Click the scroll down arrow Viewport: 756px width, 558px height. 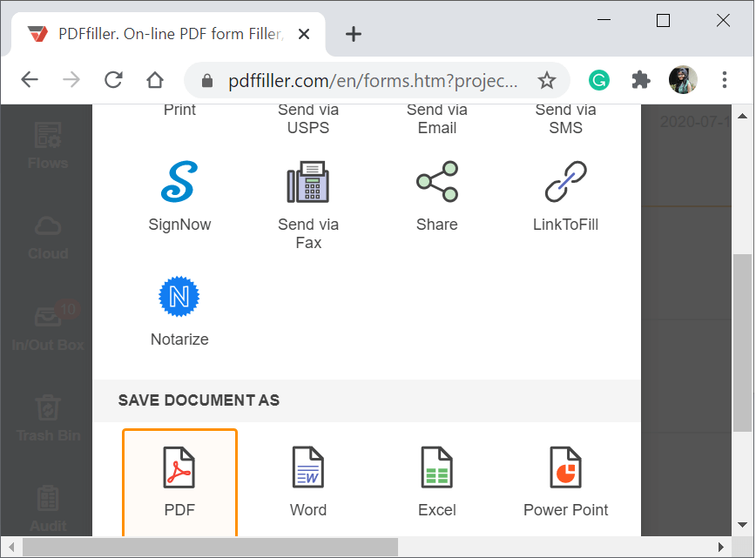pos(742,525)
